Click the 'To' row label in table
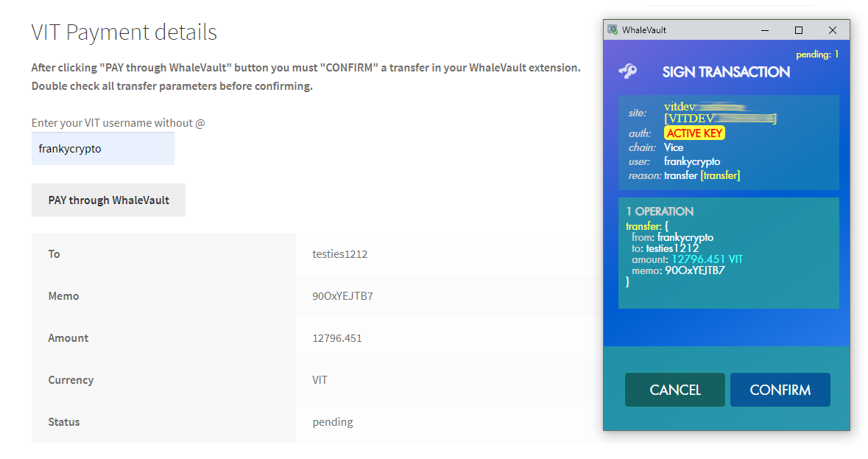868x459 pixels. tap(54, 254)
